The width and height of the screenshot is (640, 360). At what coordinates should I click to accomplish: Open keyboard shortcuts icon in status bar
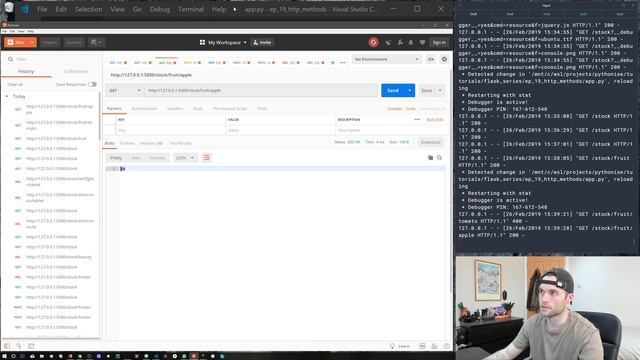(x=434, y=346)
